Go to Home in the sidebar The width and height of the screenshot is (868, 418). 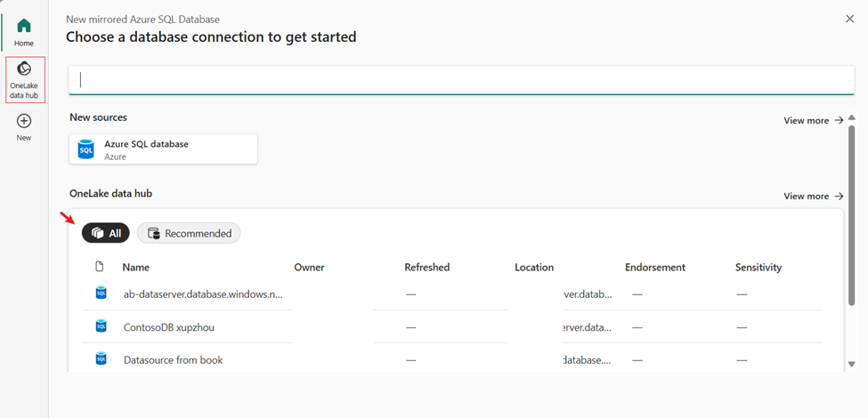point(24,32)
